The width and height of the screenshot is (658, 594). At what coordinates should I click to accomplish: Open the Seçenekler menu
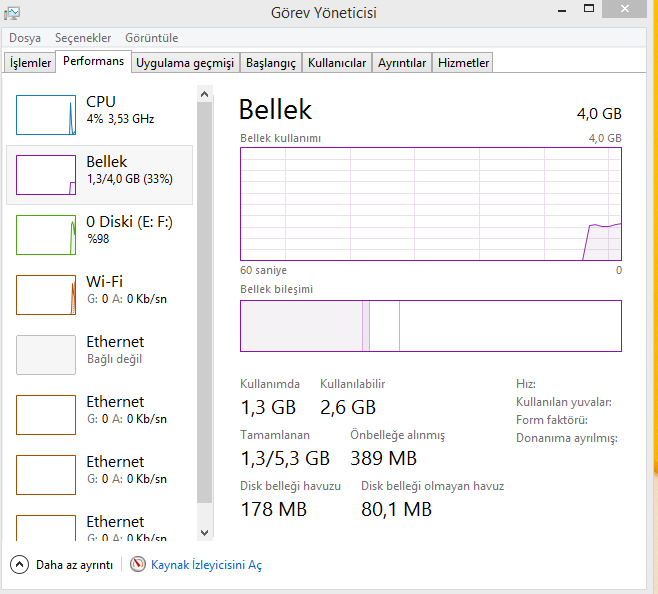pyautogui.click(x=83, y=38)
